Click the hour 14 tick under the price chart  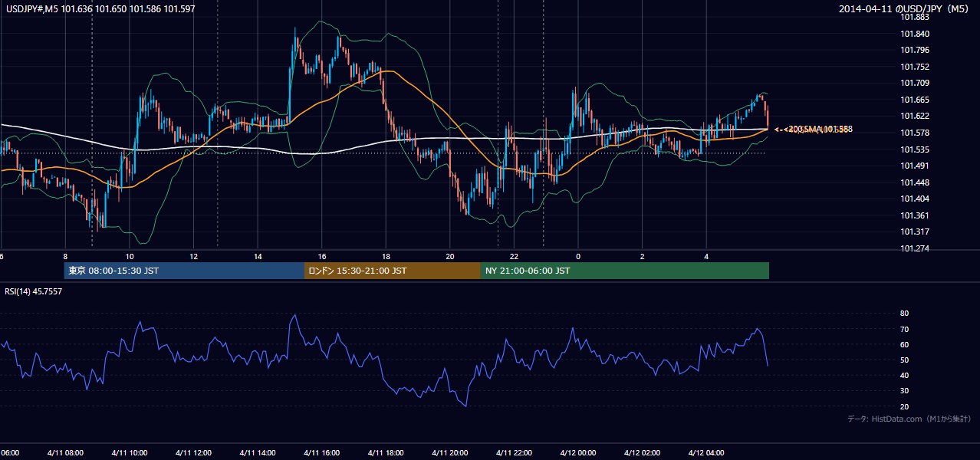tap(258, 256)
